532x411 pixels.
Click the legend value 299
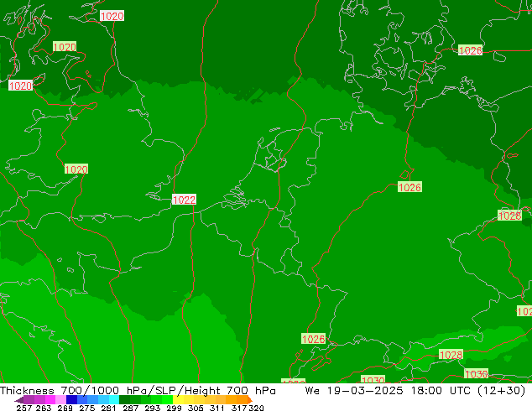click(x=174, y=408)
